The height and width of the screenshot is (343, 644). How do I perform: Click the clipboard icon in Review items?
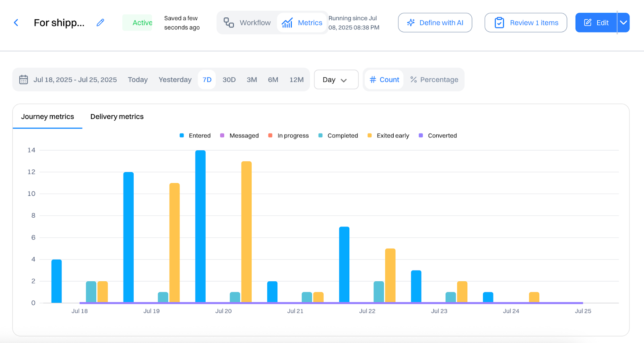click(499, 23)
